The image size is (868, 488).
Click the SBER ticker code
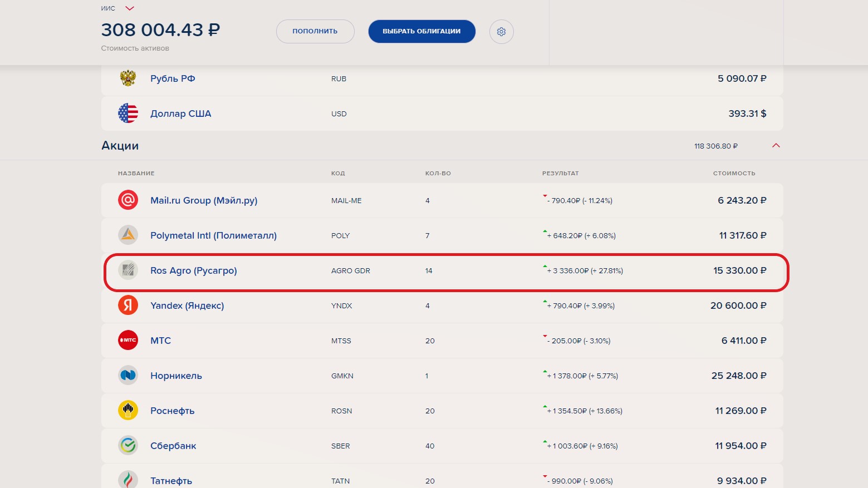pos(341,446)
